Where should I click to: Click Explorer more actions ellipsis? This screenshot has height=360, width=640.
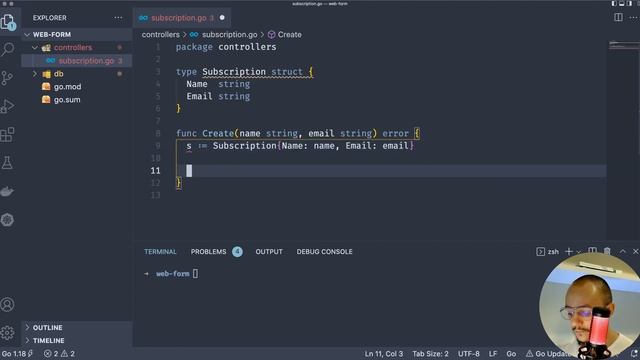(118, 18)
